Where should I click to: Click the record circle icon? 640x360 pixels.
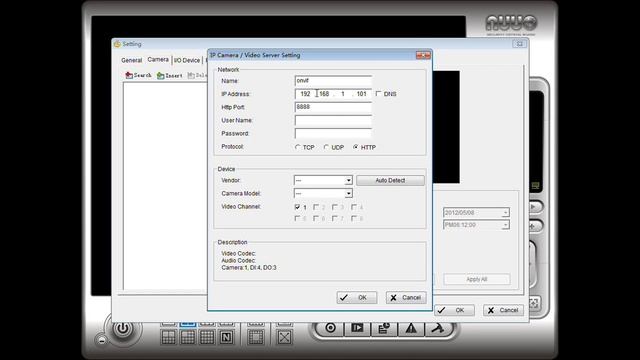(x=331, y=328)
